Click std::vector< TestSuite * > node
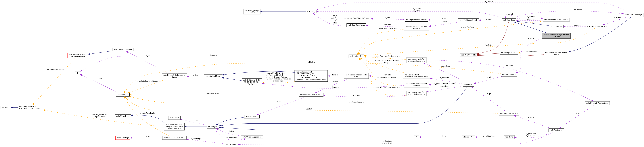 (x=597, y=26)
